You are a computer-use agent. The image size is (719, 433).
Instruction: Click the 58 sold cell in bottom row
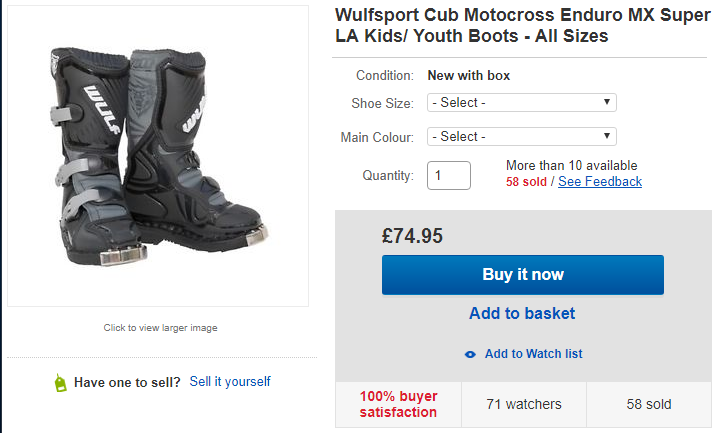tap(648, 404)
